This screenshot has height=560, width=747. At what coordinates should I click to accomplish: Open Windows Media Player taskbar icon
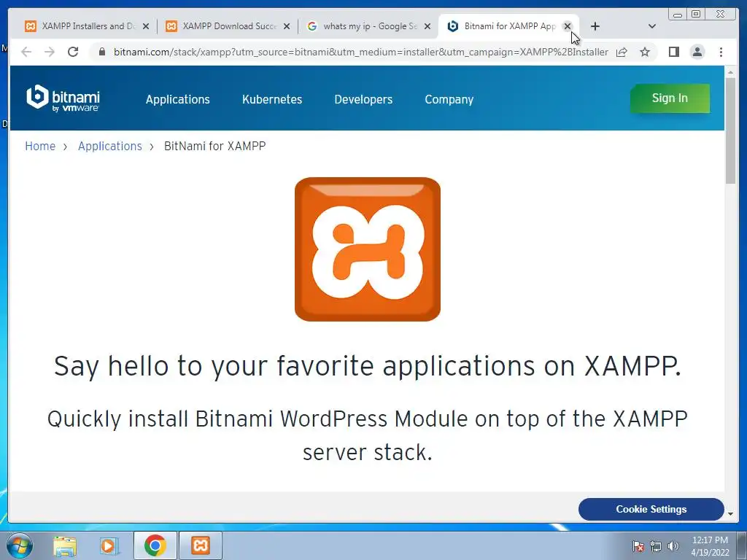109,545
